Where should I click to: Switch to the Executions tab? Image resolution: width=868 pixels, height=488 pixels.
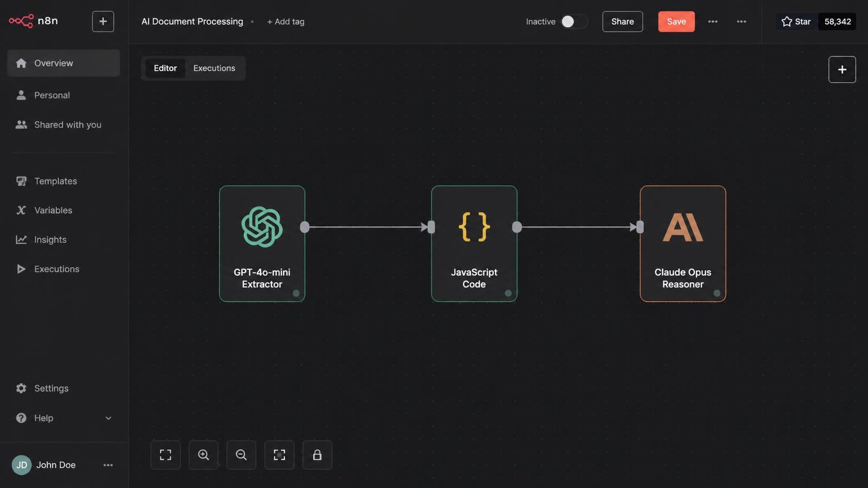[x=214, y=68]
